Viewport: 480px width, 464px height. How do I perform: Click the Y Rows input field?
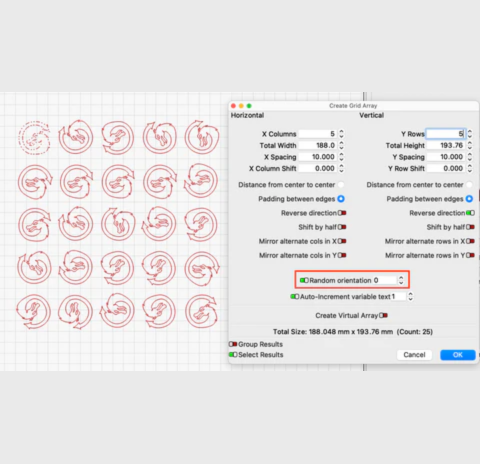tap(446, 134)
